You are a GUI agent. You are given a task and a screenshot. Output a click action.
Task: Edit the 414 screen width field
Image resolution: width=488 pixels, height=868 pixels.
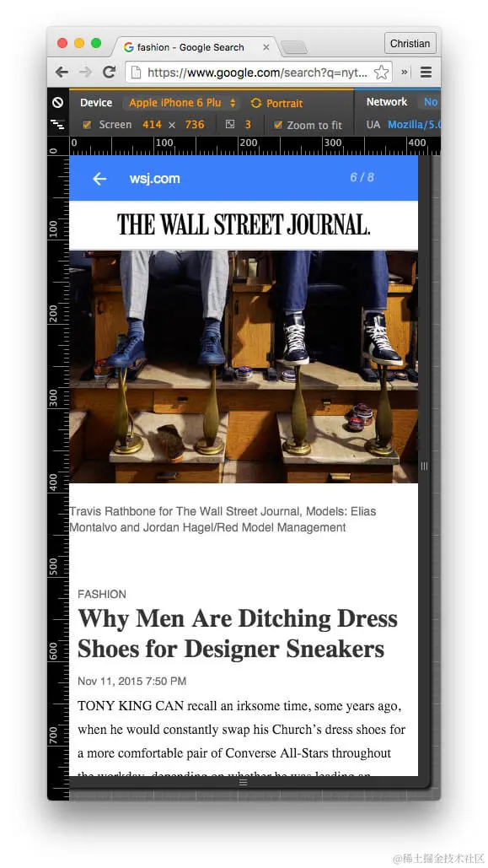tap(153, 125)
